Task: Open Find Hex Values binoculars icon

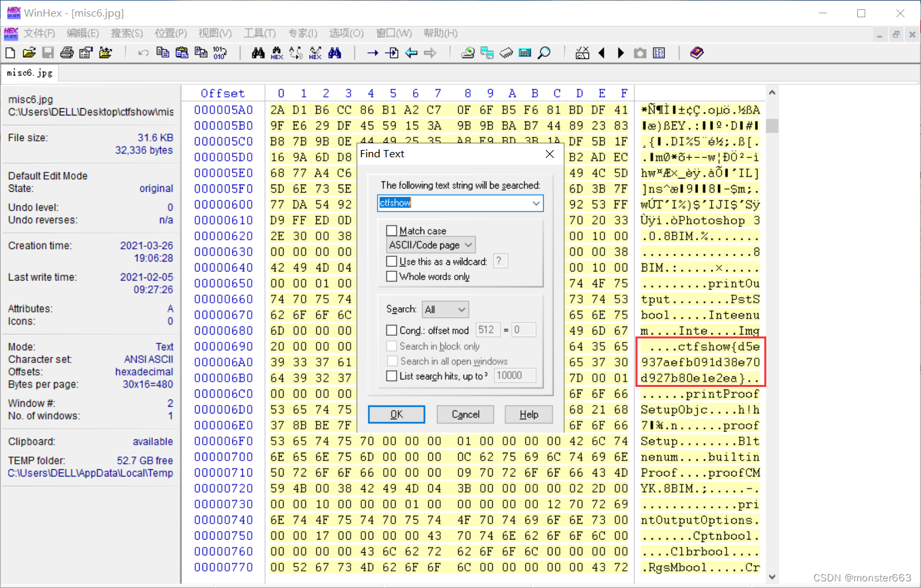Action: click(x=277, y=53)
